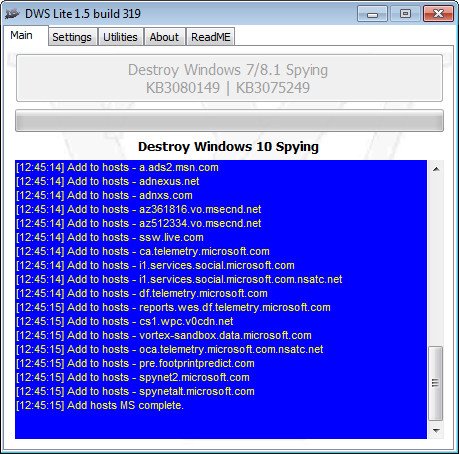459x454 pixels.
Task: Select the Main tab
Action: [x=25, y=35]
